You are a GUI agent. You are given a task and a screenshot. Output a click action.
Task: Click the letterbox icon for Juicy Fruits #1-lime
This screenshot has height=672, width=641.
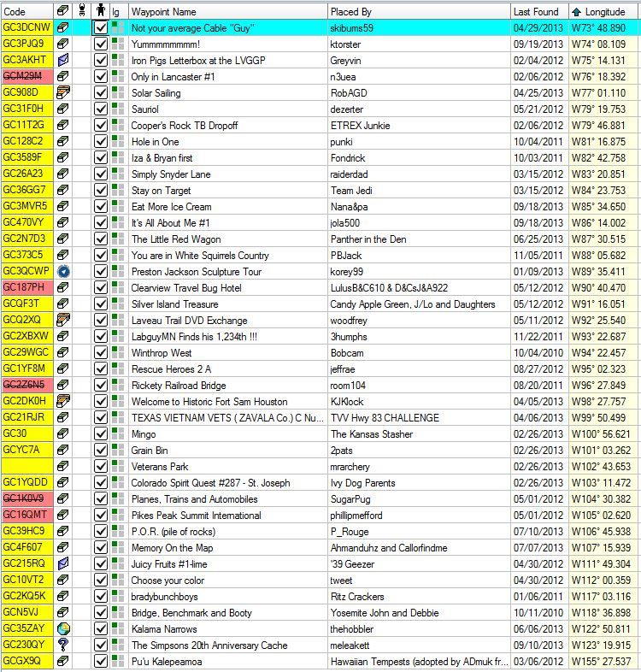point(62,564)
